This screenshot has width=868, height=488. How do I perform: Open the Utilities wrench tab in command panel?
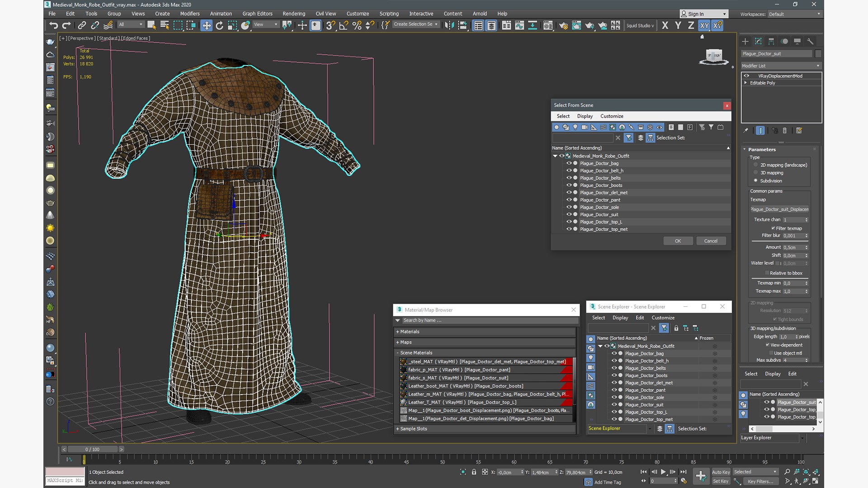[810, 41]
